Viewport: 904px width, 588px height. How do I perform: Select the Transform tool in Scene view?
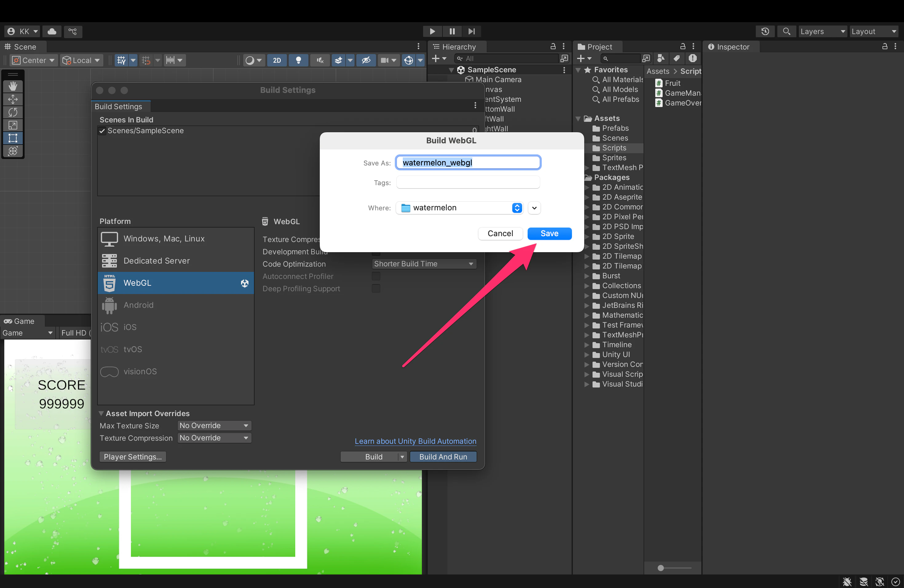click(x=13, y=151)
